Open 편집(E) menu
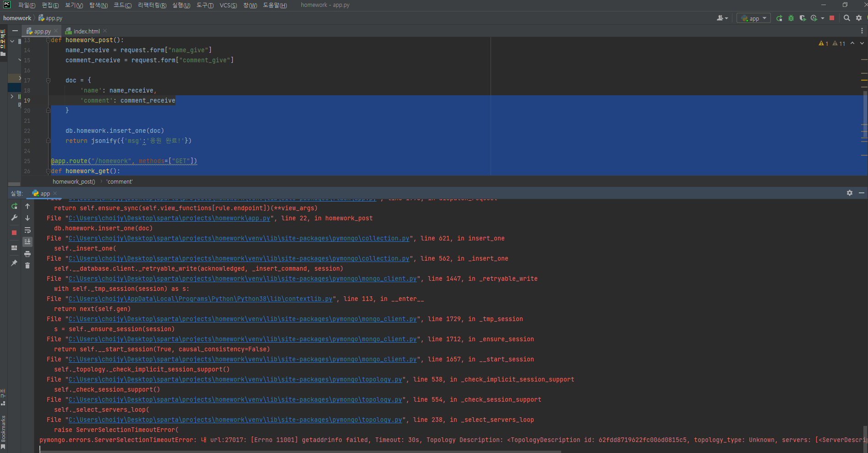The image size is (868, 453). [50, 5]
